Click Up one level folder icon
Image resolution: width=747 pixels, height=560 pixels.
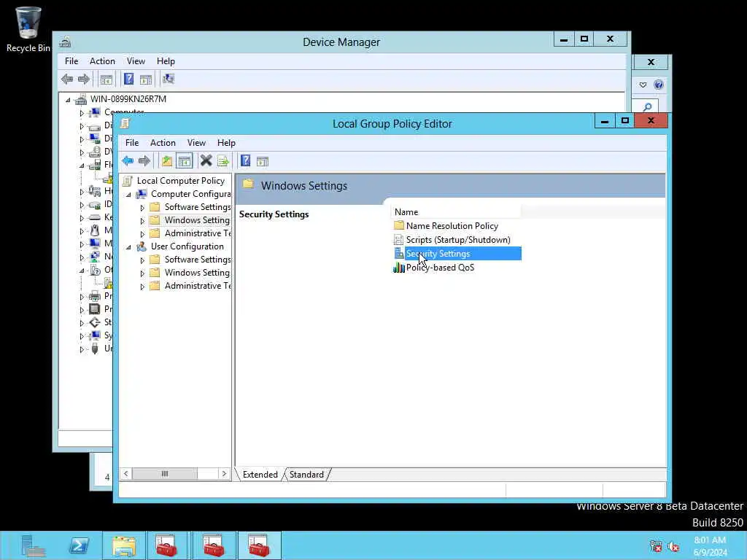click(167, 161)
